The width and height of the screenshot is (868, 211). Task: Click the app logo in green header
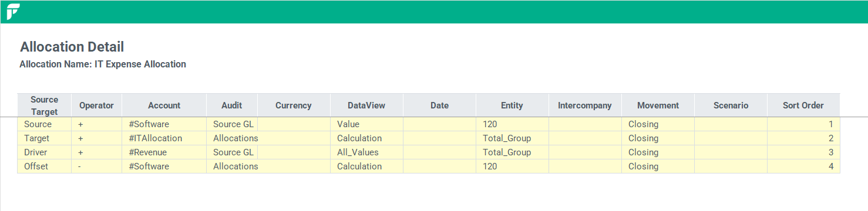13,11
